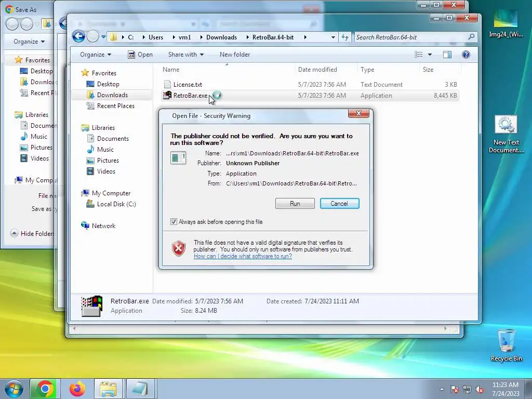The image size is (532, 399).
Task: Open the Share with dropdown
Action: [185, 55]
